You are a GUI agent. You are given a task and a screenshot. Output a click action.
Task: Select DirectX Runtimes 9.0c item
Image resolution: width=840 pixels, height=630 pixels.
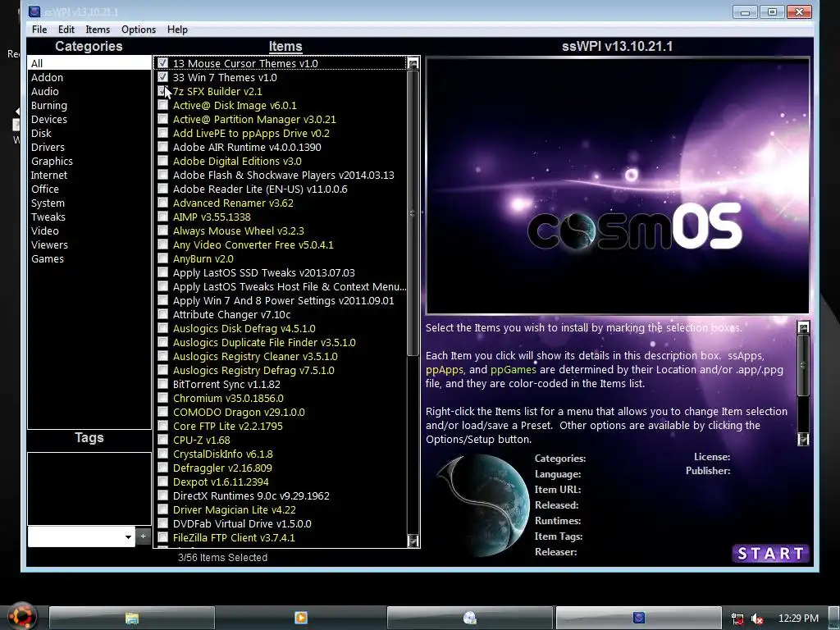click(251, 495)
